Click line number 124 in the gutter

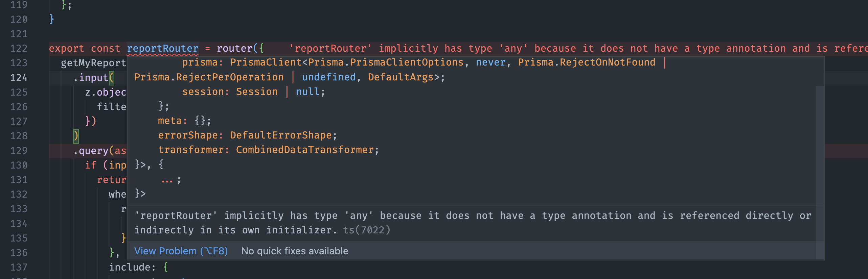pos(19,78)
